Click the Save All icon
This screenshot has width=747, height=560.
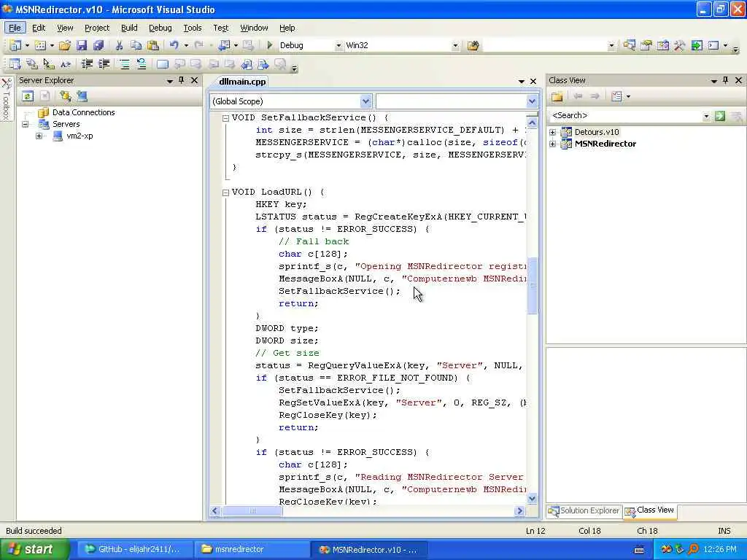point(98,46)
